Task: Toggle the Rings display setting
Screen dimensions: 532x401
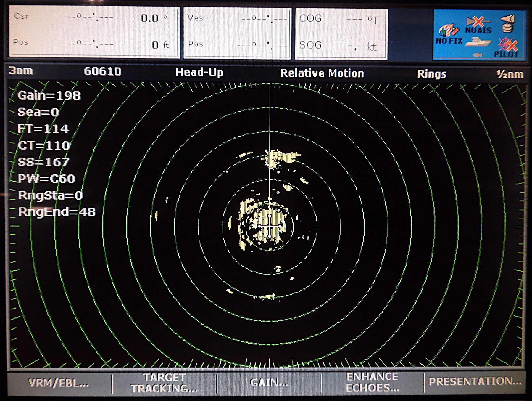Action: 431,74
